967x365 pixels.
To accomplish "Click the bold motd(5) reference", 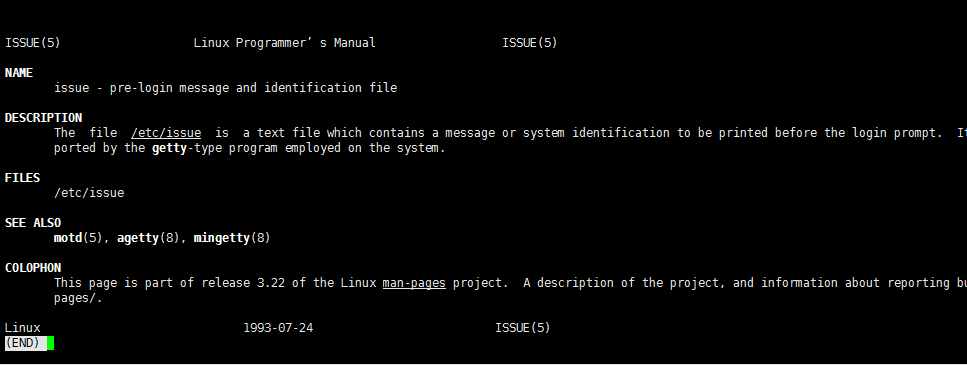I will 78,238.
